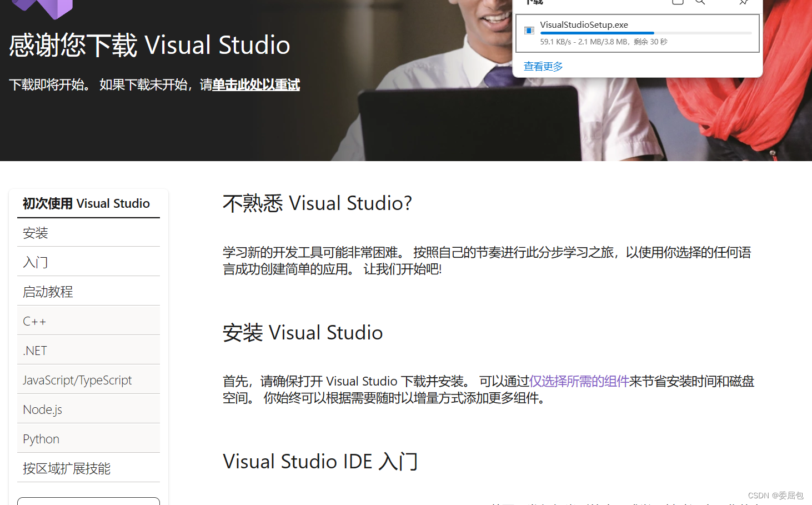
Task: Select 安装 in the sidebar
Action: click(35, 232)
